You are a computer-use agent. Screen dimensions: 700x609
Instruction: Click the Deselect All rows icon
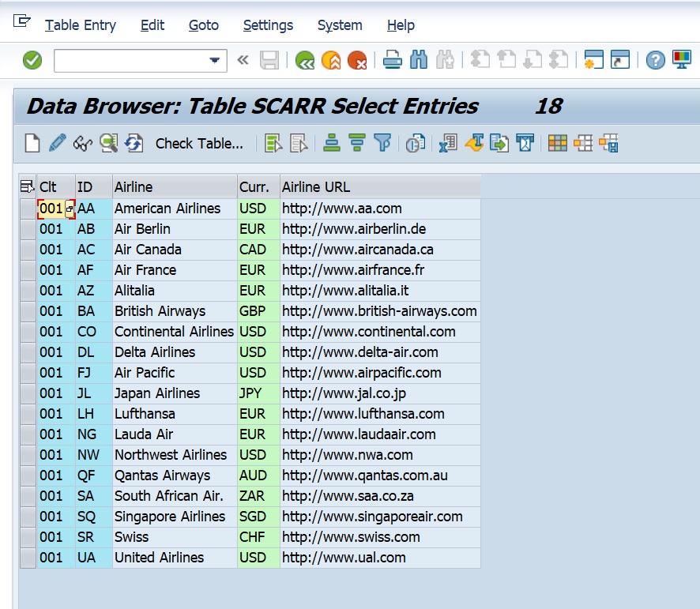(299, 143)
